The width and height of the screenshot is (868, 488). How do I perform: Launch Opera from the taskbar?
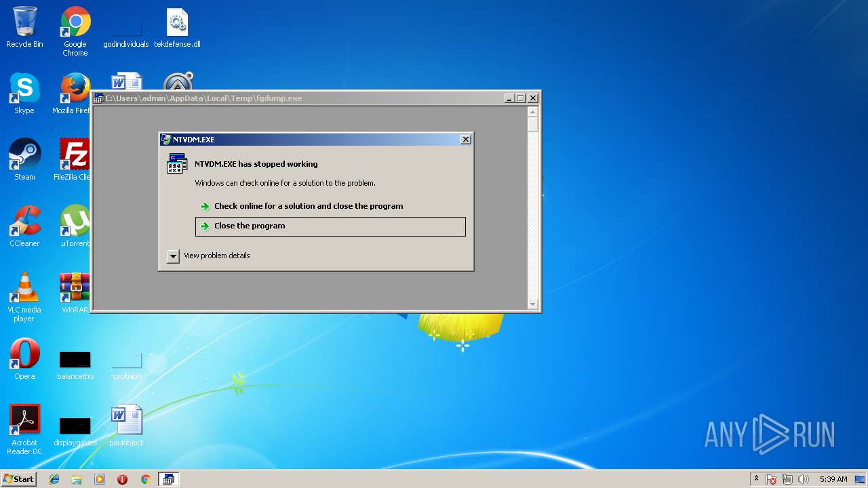click(x=122, y=479)
